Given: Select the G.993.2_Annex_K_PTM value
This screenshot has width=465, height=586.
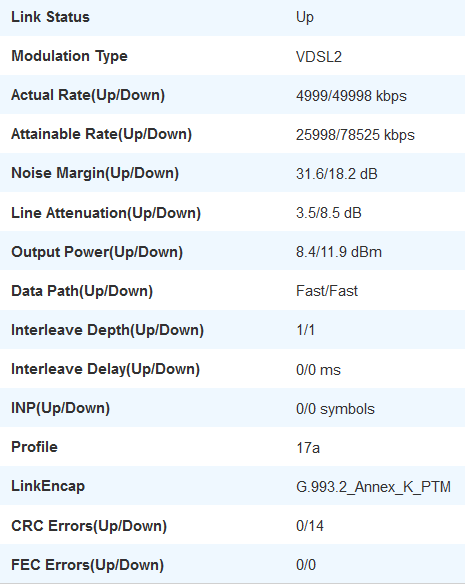Looking at the screenshot, I should click(373, 487).
